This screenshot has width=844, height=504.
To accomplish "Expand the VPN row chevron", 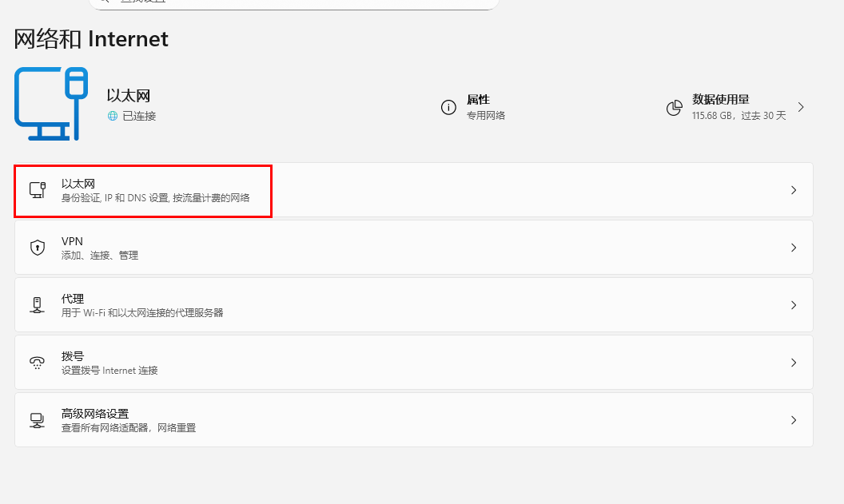I will point(794,248).
